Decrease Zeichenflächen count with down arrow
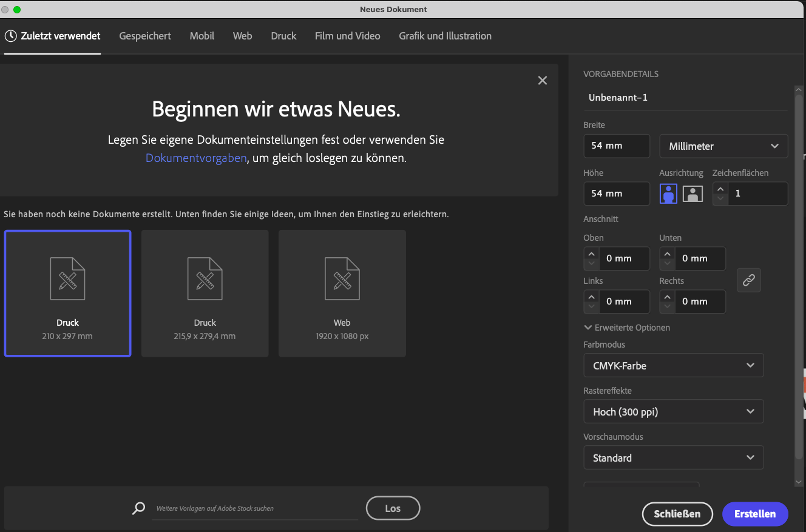The height and width of the screenshot is (532, 806). tap(720, 199)
